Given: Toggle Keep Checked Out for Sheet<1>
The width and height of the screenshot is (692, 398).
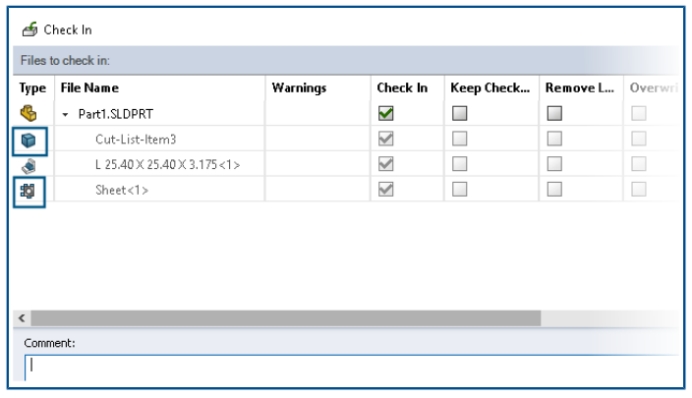Looking at the screenshot, I should 459,189.
